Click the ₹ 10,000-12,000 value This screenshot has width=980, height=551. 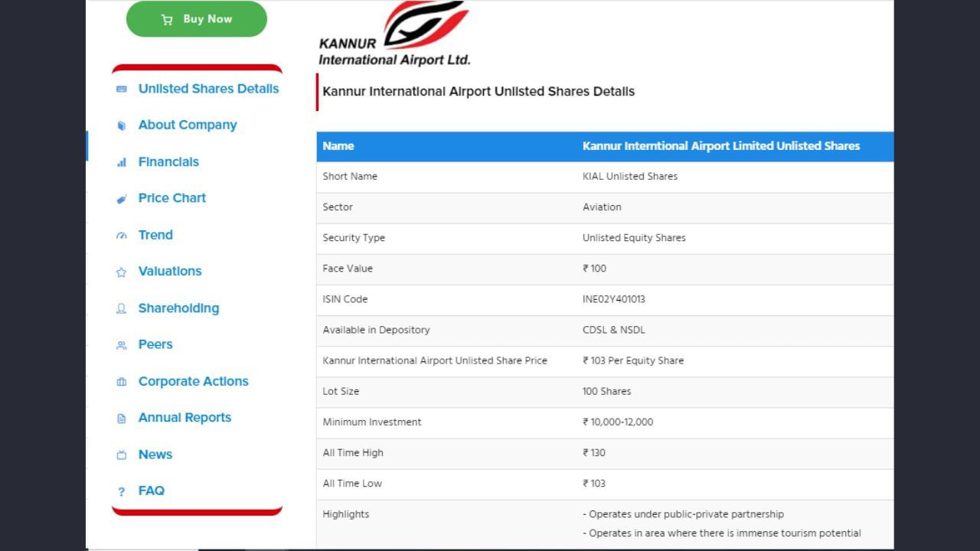tap(618, 422)
